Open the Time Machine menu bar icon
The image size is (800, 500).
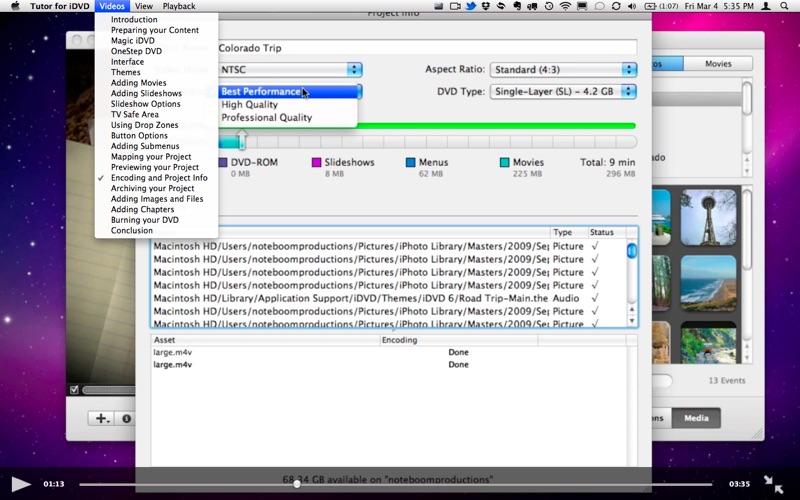[547, 6]
